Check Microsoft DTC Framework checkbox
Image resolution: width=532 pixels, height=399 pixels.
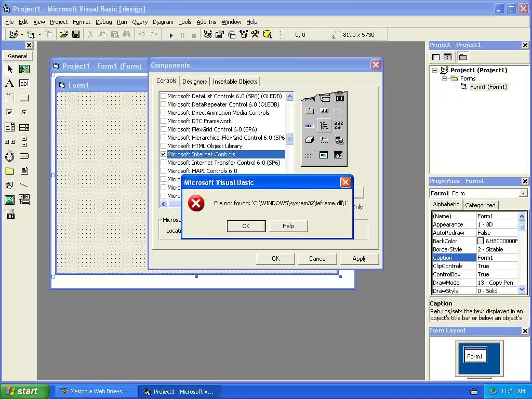(x=164, y=121)
